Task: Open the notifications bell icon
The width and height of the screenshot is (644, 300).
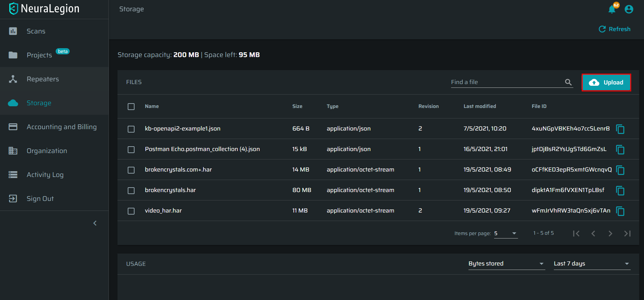Action: click(x=612, y=9)
